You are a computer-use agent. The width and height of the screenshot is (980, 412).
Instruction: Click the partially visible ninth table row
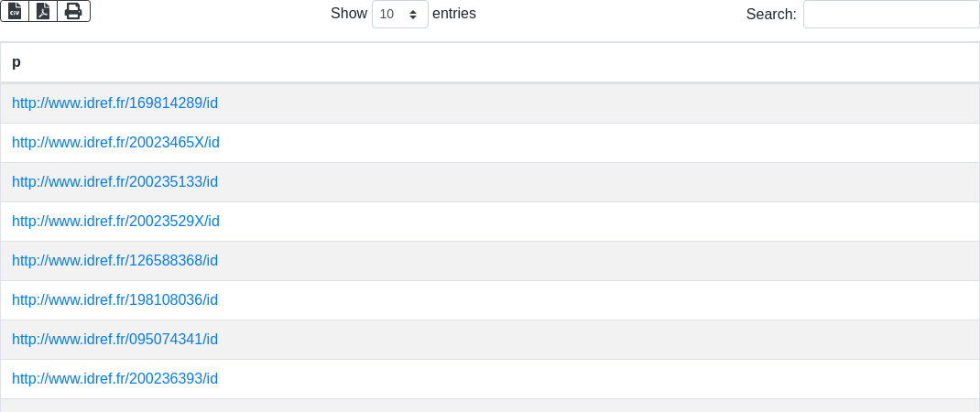coord(490,406)
